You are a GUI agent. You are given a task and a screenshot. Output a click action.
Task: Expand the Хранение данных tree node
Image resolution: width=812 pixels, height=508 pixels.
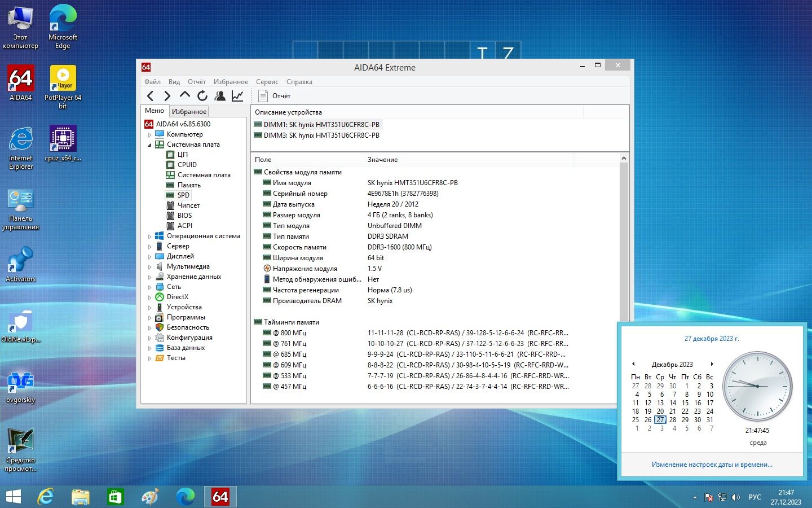pos(149,277)
